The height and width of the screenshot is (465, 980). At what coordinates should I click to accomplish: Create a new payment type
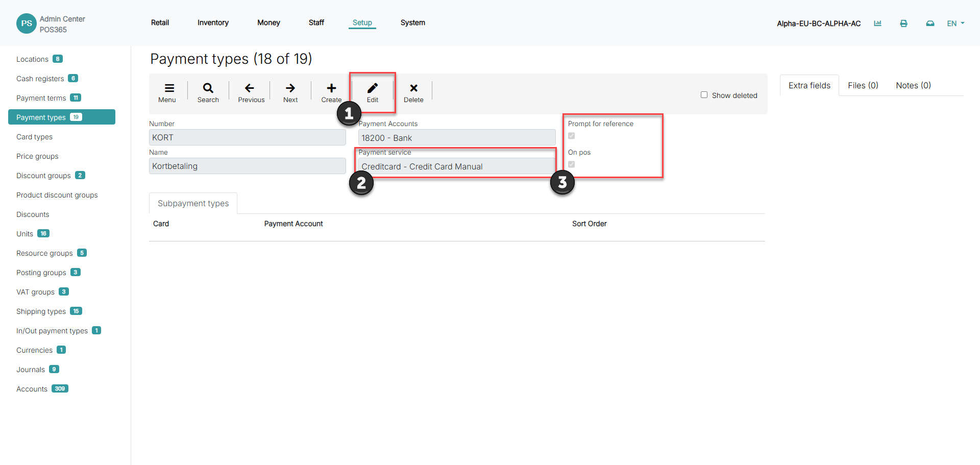point(331,93)
